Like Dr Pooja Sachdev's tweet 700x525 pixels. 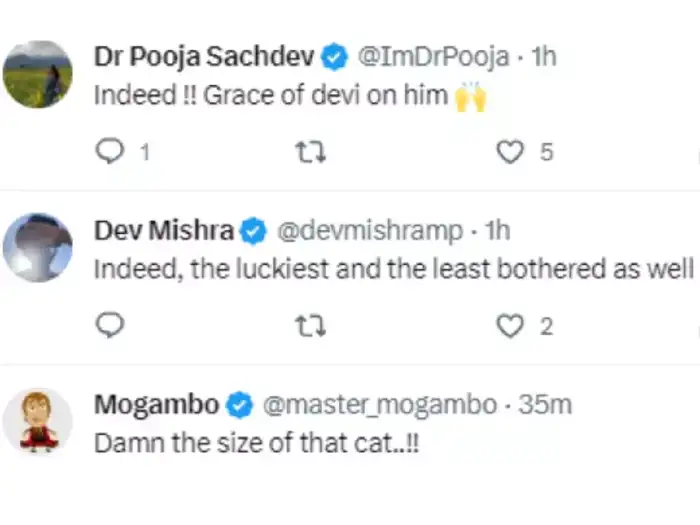tap(511, 152)
